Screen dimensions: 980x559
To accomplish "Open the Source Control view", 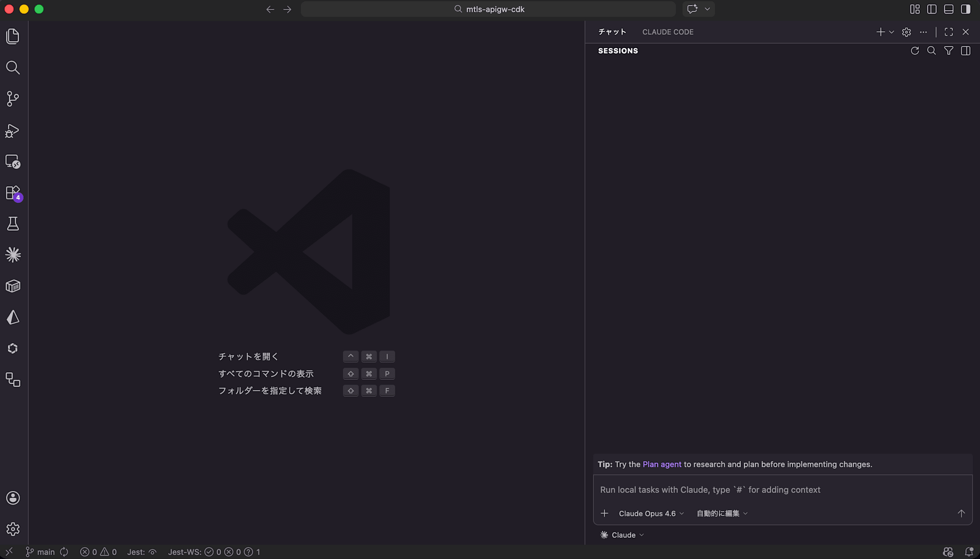I will [x=13, y=98].
